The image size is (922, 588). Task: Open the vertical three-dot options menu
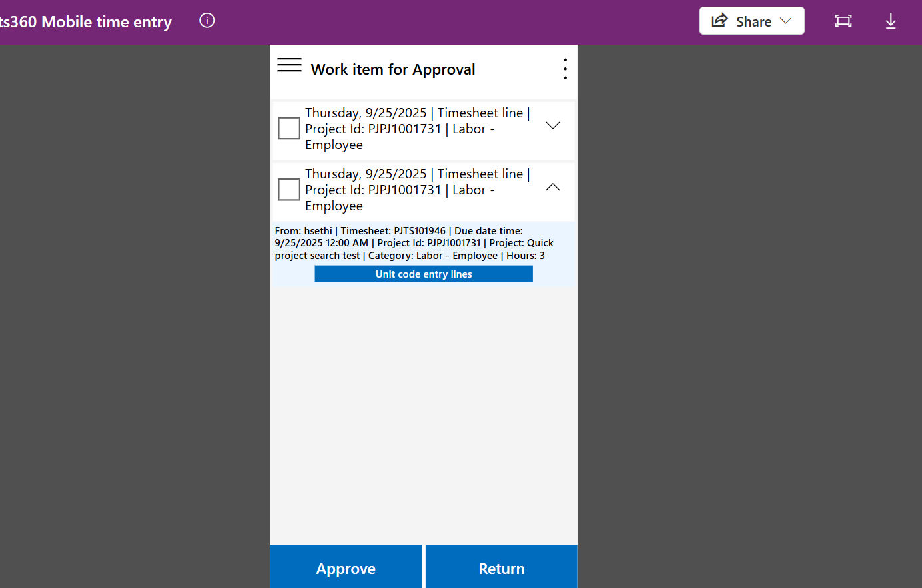click(565, 69)
